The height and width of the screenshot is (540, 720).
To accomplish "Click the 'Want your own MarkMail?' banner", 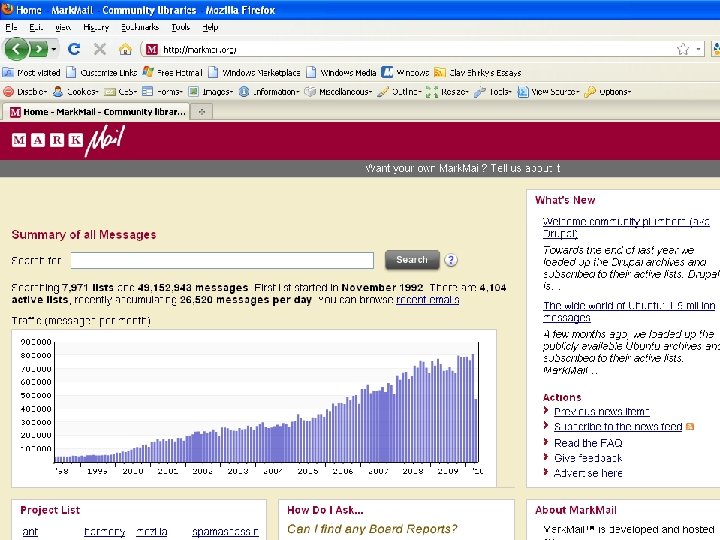I will click(462, 168).
